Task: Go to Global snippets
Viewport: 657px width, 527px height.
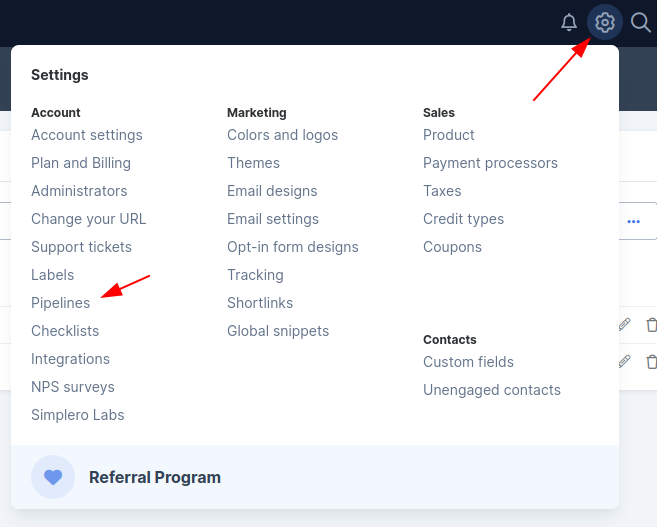Action: tap(278, 331)
